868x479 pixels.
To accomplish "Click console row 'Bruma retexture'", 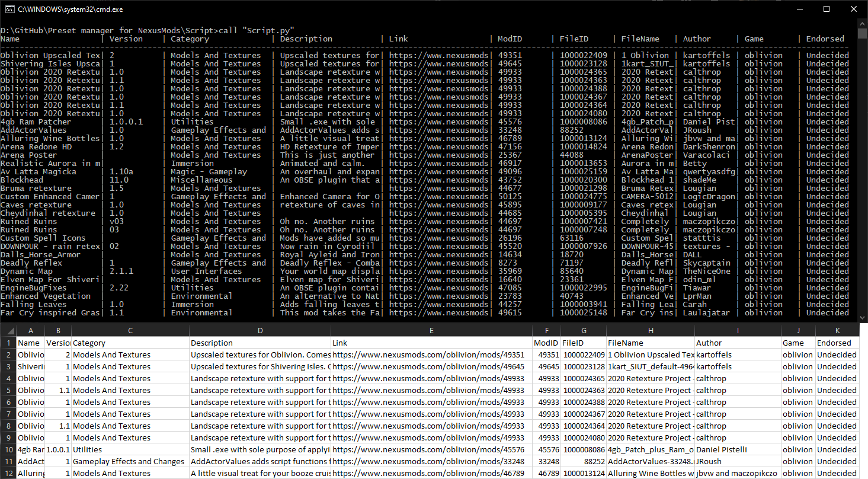I will tap(424, 188).
